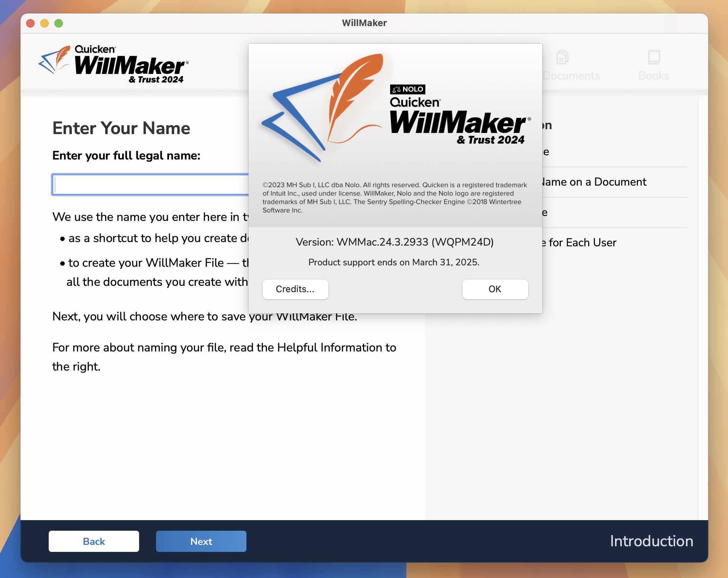Screen dimensions: 728x578
Task: Click the Back button
Action: click(94, 541)
